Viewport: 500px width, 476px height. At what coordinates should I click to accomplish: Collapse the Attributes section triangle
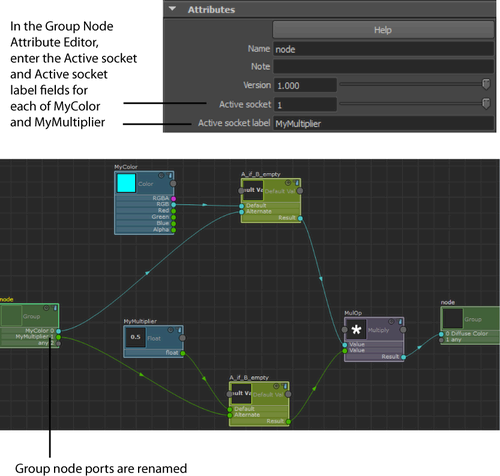(x=172, y=9)
